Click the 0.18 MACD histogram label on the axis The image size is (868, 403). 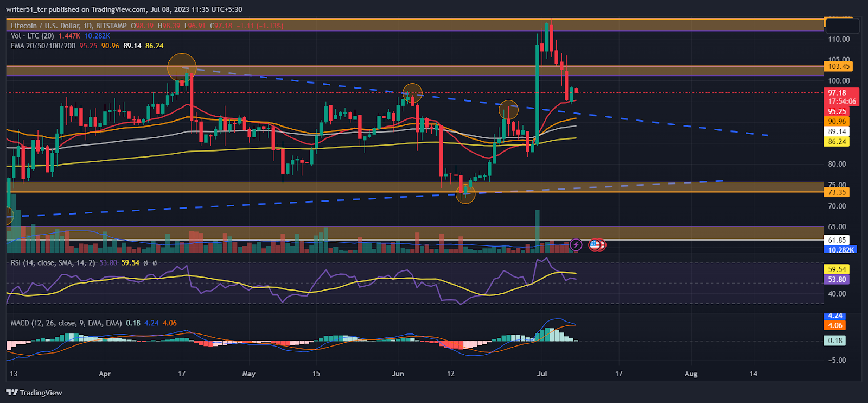[x=834, y=341]
